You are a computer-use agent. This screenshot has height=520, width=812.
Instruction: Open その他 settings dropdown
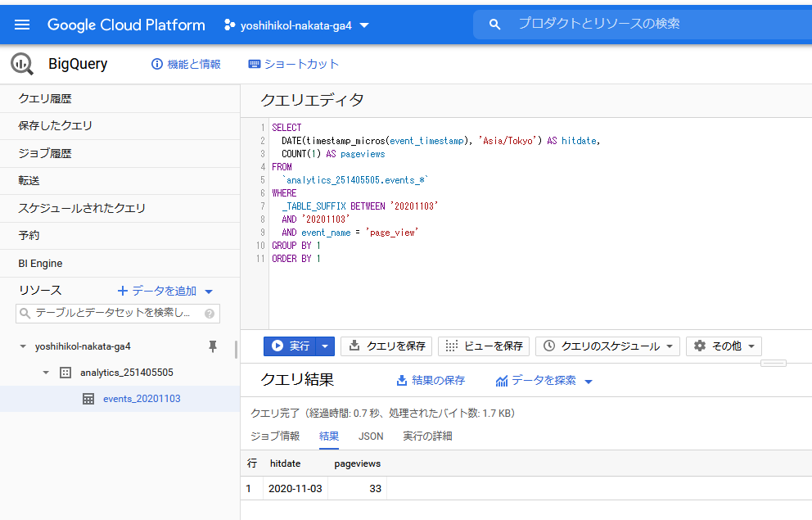pyautogui.click(x=724, y=346)
